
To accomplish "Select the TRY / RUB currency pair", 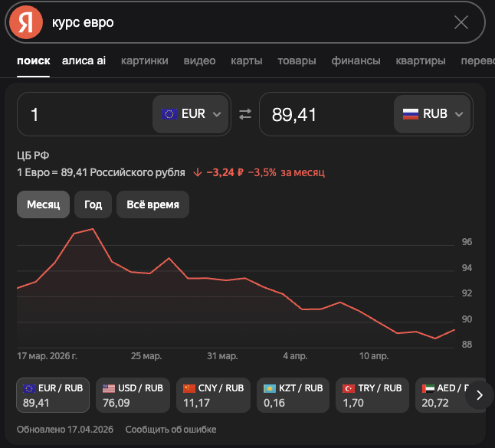I will tap(372, 395).
